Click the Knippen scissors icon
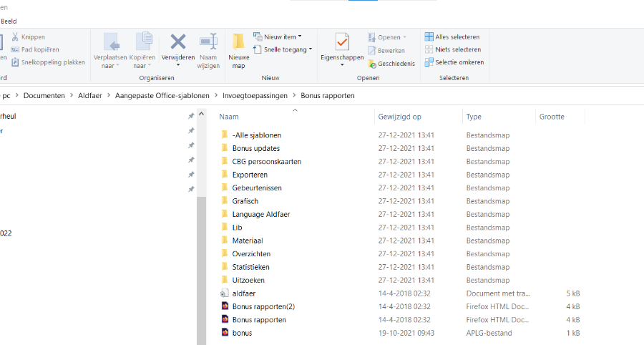Image resolution: width=644 pixels, height=345 pixels. coord(15,37)
